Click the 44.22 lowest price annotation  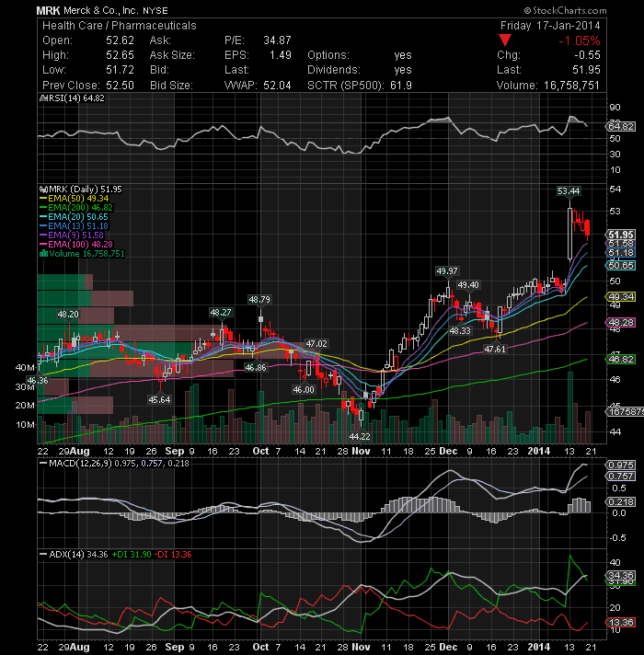360,437
